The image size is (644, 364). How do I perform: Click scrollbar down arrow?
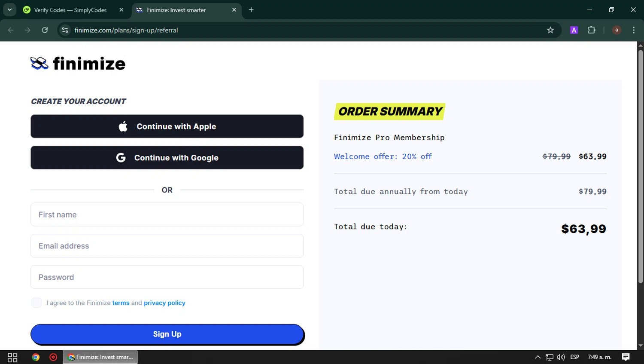click(x=641, y=346)
